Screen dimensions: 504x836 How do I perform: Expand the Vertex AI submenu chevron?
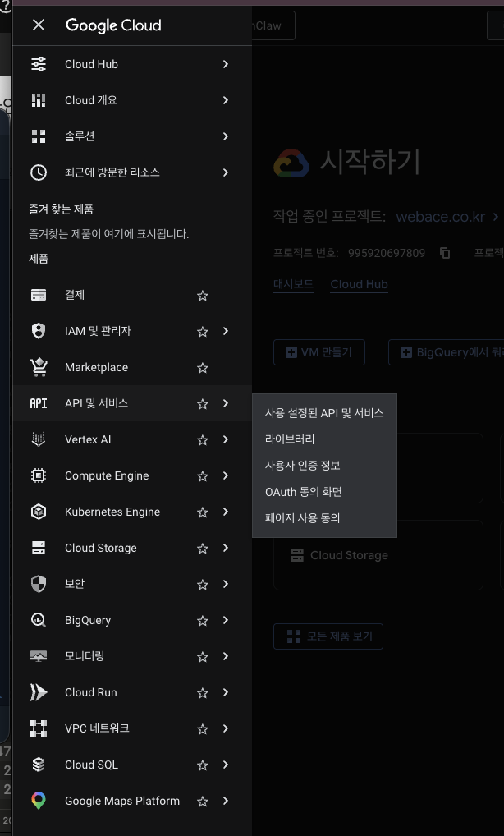226,439
